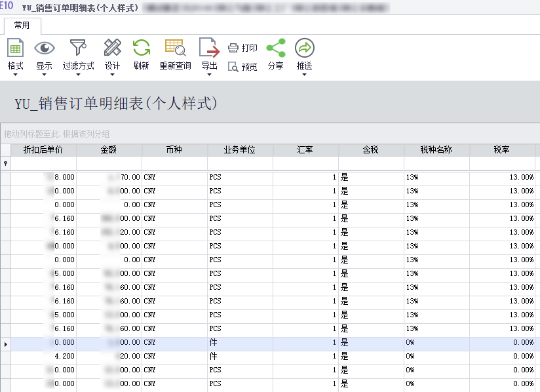Screen dimensions: 540x392
Task: Refresh the report with 刷新 icon
Action: coord(141,48)
